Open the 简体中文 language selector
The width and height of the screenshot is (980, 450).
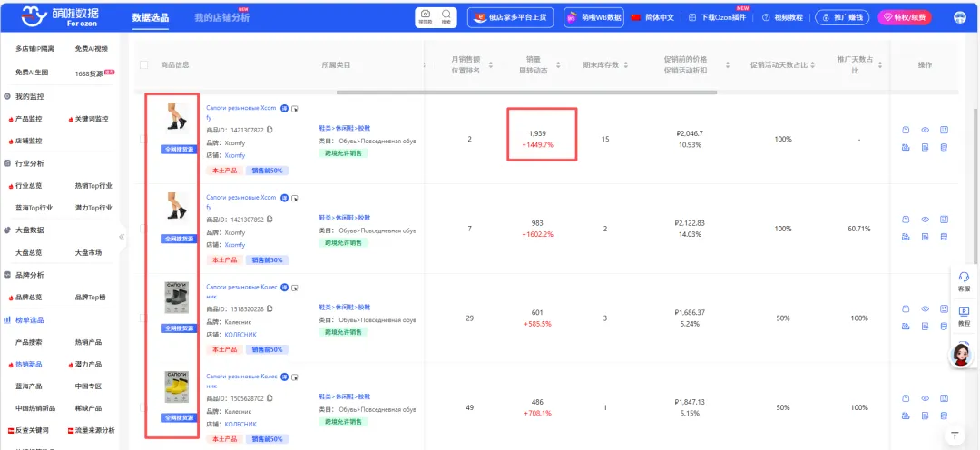(652, 17)
